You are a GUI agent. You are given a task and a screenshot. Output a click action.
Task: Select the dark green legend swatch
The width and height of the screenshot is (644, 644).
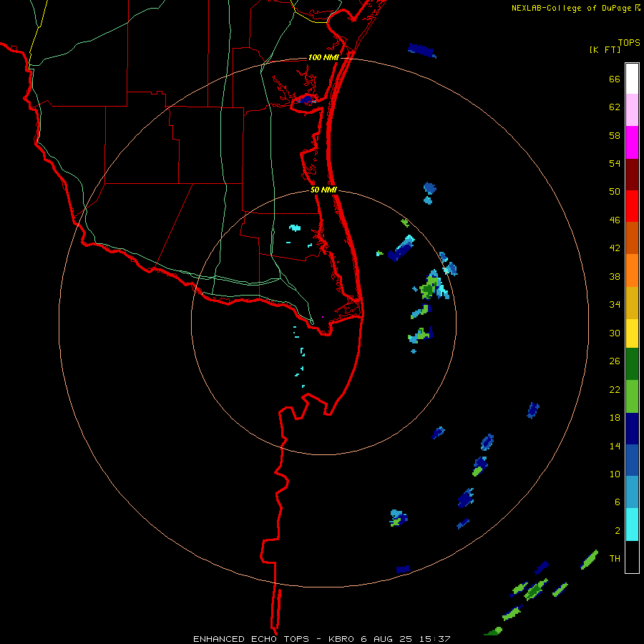632,364
